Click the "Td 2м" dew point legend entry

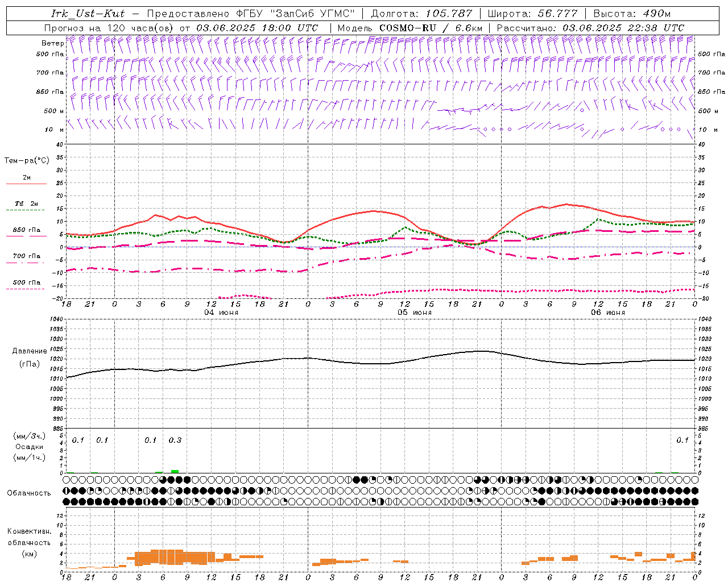[x=27, y=203]
